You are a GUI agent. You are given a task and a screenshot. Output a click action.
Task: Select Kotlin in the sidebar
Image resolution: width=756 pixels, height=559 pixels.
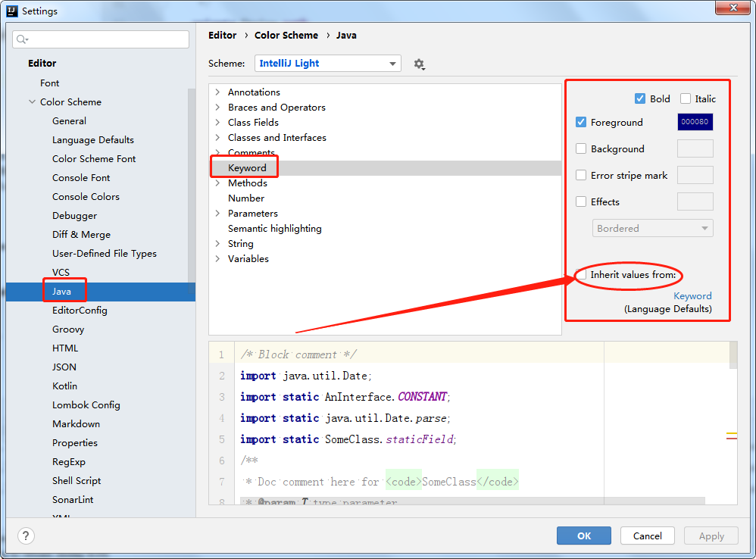tap(64, 386)
